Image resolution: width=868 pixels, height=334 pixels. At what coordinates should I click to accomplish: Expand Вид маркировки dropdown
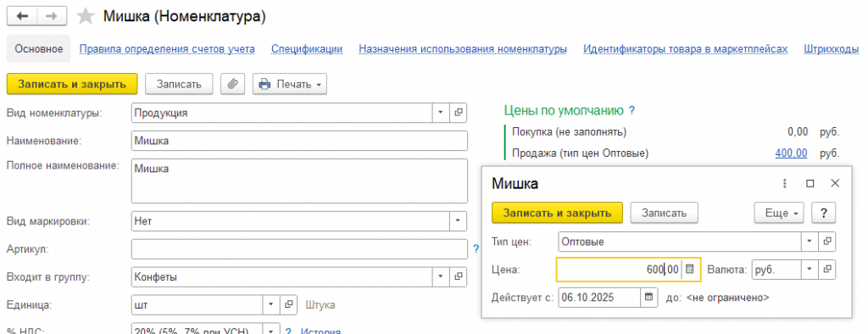pyautogui.click(x=459, y=221)
